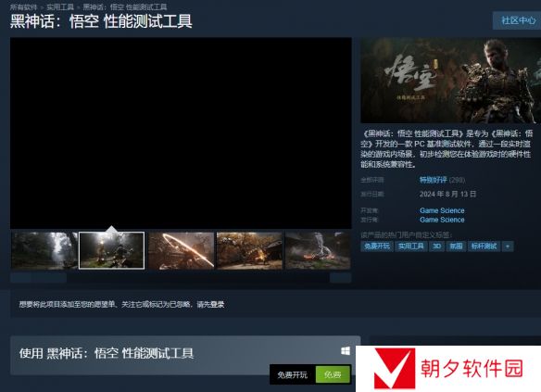This screenshot has width=541, height=392.
Task: Click the product description paragraph
Action: click(447, 148)
